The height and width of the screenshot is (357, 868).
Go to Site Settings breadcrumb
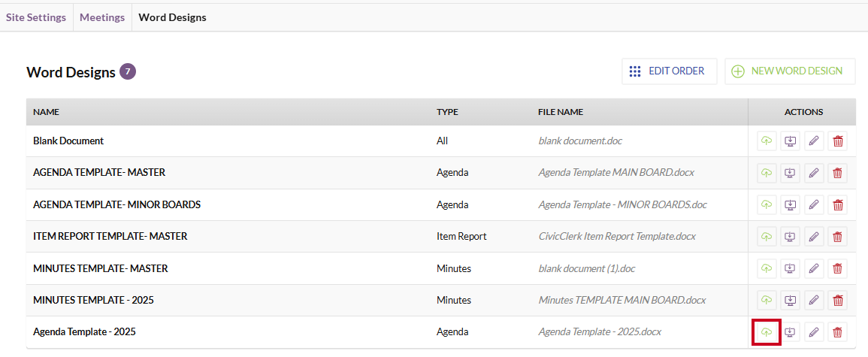(x=36, y=17)
